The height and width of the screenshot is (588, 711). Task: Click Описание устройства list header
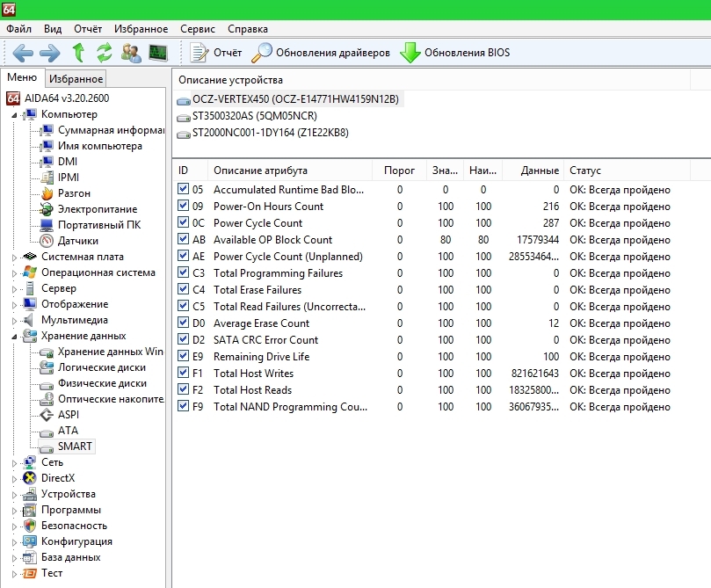(x=432, y=80)
